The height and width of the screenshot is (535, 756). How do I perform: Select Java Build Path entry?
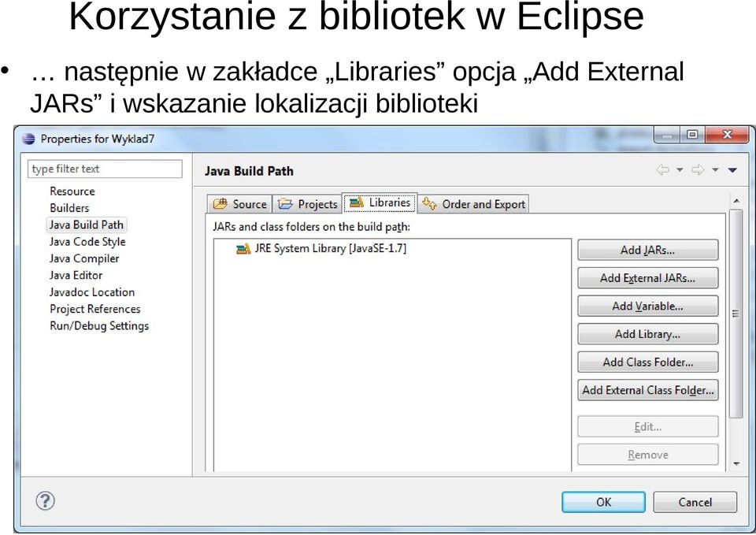(x=87, y=225)
